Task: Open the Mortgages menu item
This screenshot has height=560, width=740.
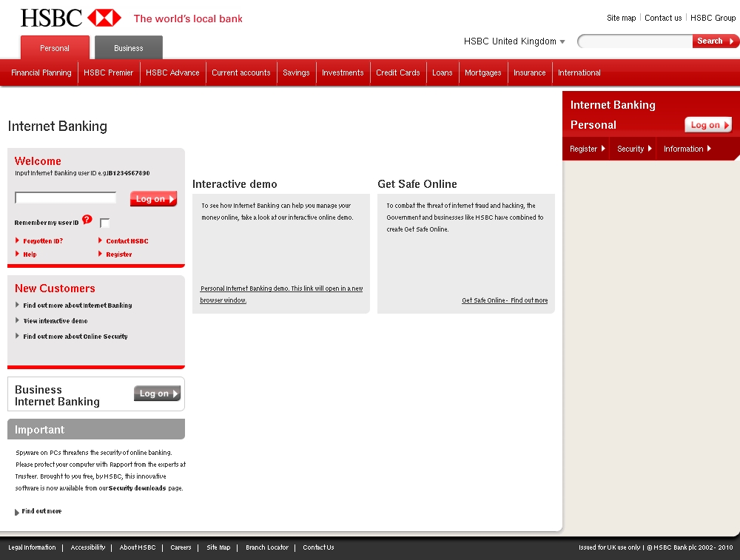Action: click(482, 72)
